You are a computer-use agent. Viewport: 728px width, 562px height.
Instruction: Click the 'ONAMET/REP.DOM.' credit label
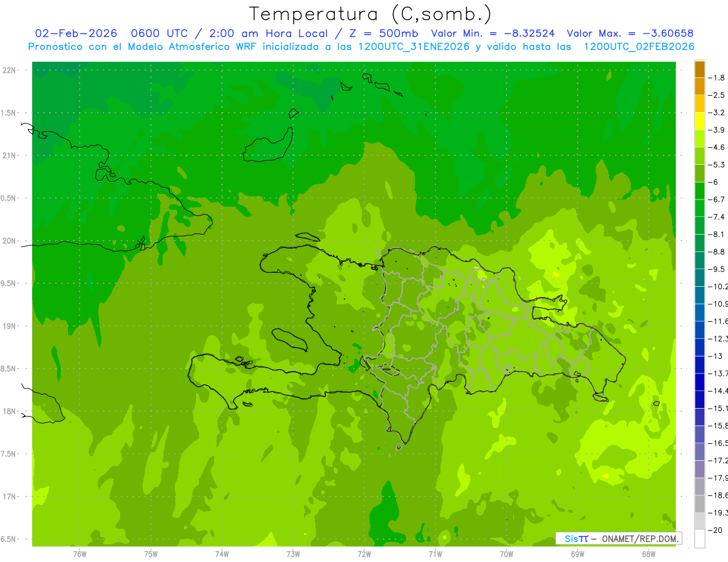640,538
